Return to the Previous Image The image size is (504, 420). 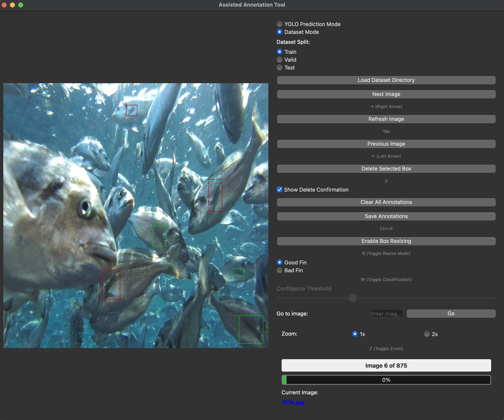pos(386,144)
